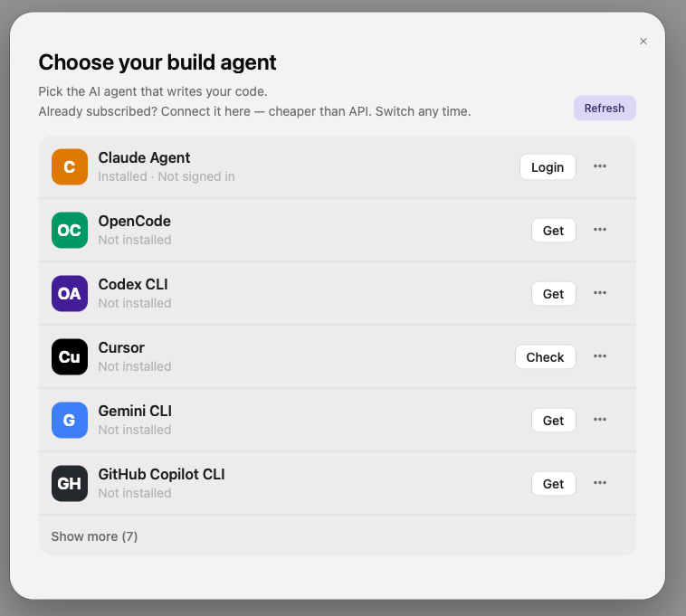Viewport: 686px width, 616px height.
Task: Refresh the agent list
Action: coord(605,108)
